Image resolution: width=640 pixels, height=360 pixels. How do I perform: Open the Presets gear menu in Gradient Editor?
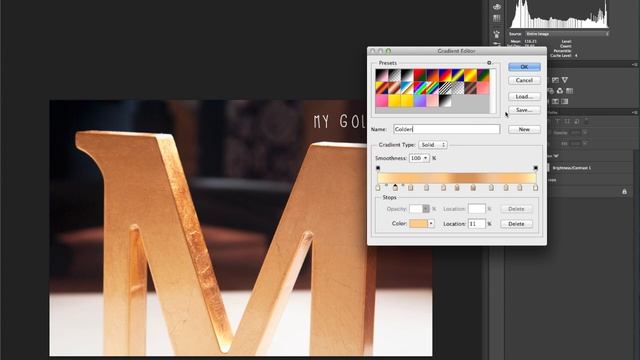click(x=489, y=63)
